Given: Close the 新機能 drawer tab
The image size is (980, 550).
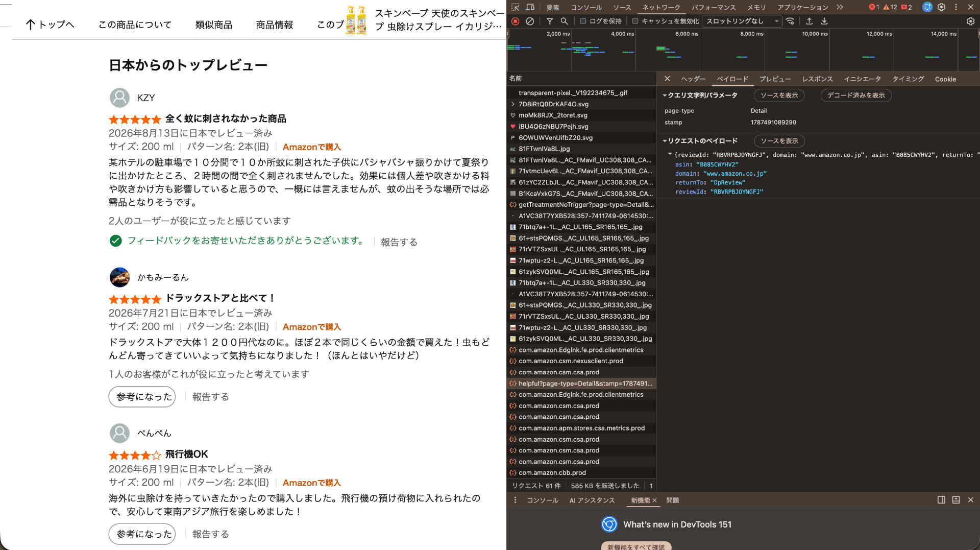Looking at the screenshot, I should tap(654, 500).
